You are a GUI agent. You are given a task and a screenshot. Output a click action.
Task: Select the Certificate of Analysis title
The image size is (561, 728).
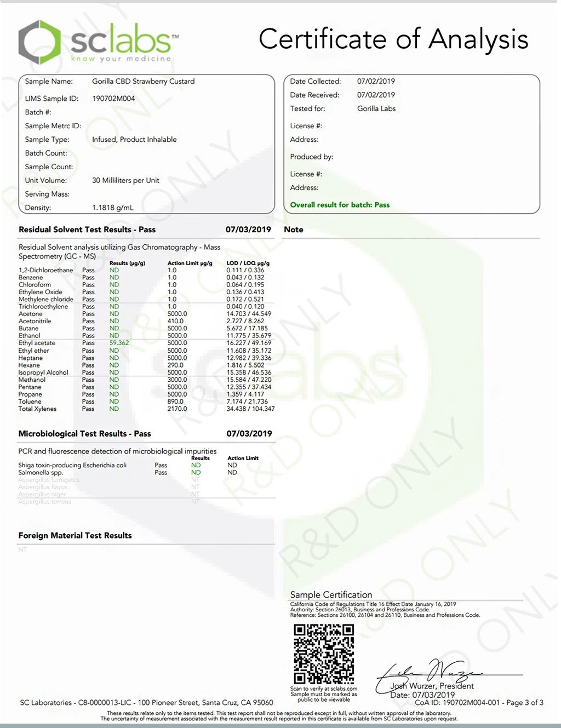393,39
